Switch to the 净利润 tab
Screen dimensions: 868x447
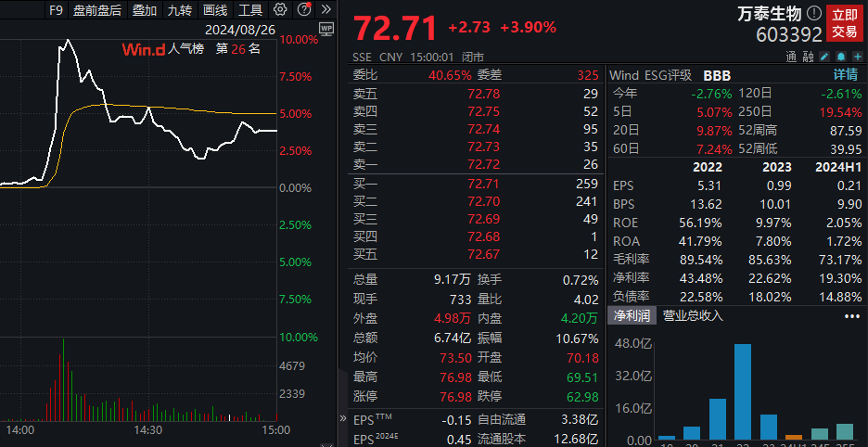click(x=632, y=315)
